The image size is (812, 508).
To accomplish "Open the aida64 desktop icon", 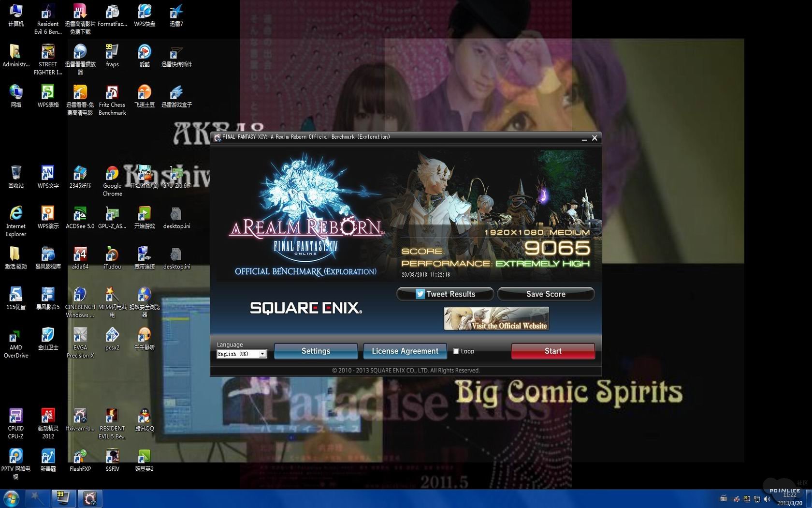I will 80,257.
